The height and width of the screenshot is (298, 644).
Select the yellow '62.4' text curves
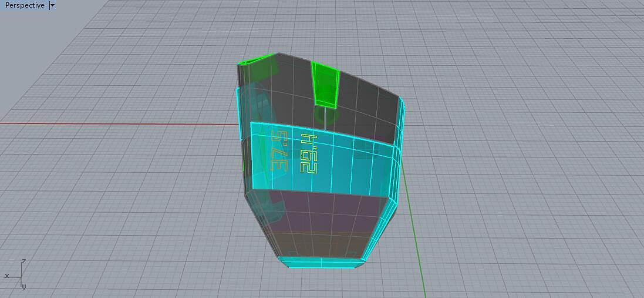pos(309,153)
